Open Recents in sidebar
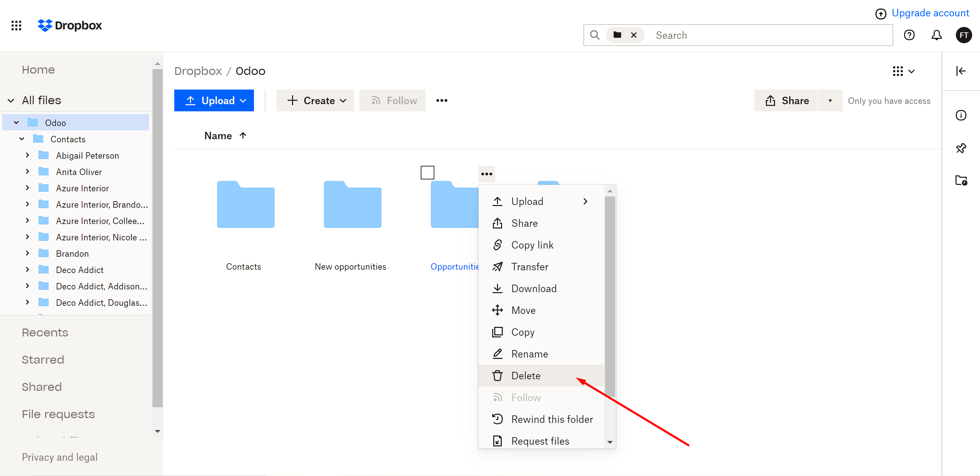980x476 pixels. coord(45,333)
